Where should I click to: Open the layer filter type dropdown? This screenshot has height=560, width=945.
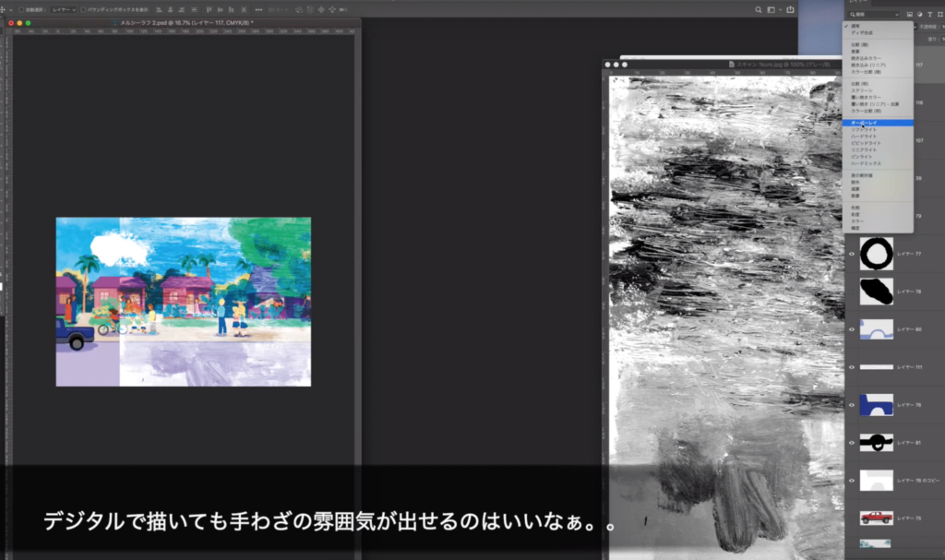pyautogui.click(x=873, y=15)
